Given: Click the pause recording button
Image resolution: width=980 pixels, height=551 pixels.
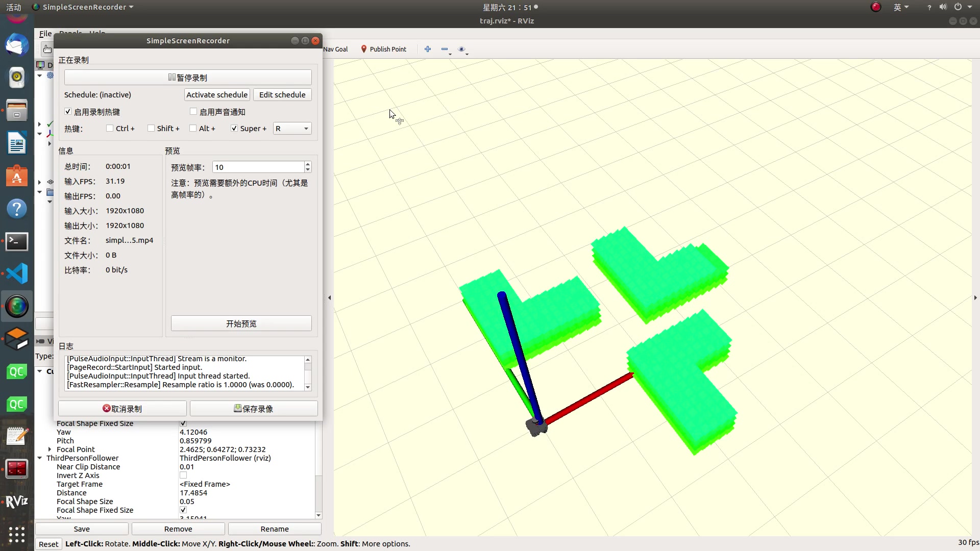Looking at the screenshot, I should click(188, 78).
